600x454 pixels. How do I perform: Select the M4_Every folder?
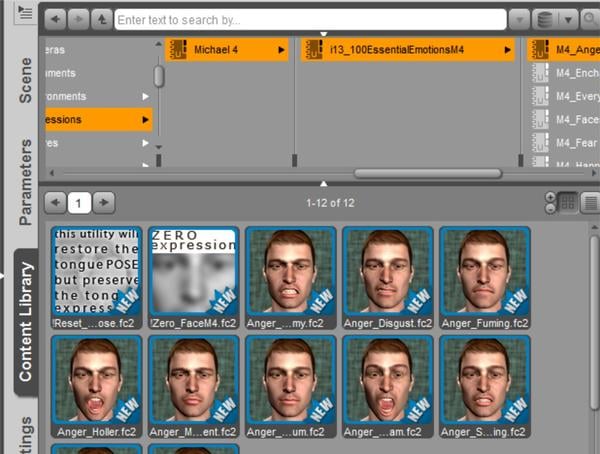(x=564, y=96)
